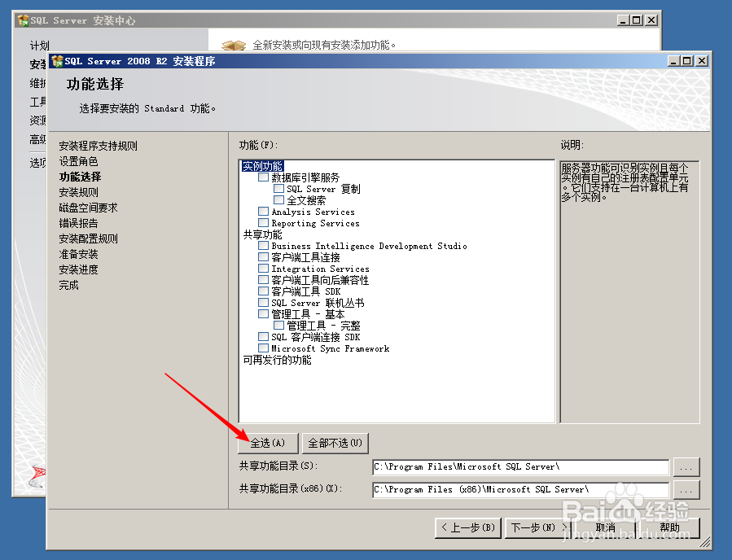Click the 安装配置规则 step

click(x=88, y=238)
